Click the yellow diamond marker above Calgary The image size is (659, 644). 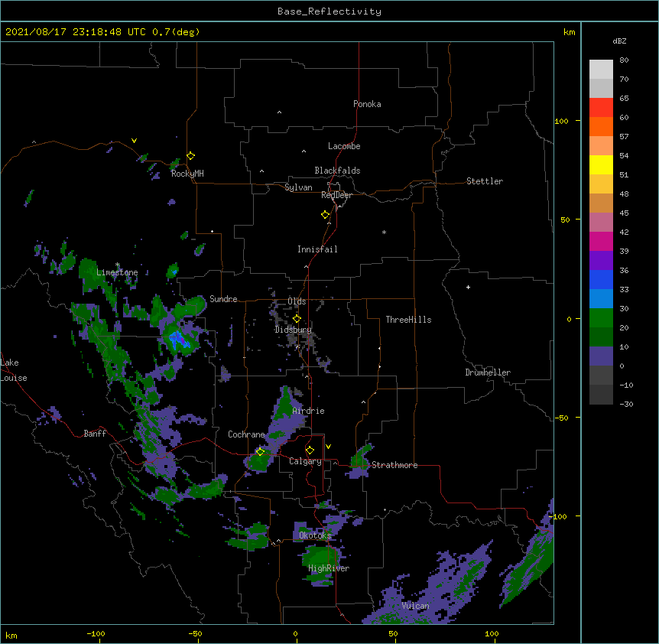click(x=310, y=450)
